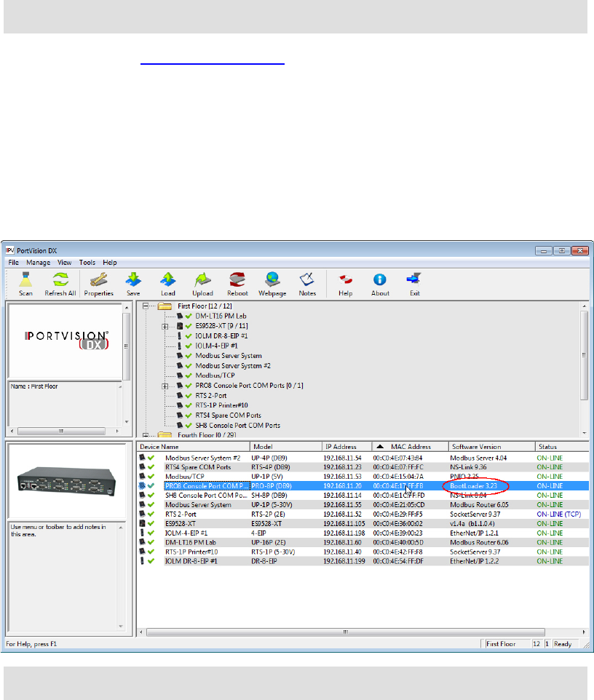Expand the PRO8 Console Port COM Ports tree node
This screenshot has width=594, height=700.
tap(165, 386)
